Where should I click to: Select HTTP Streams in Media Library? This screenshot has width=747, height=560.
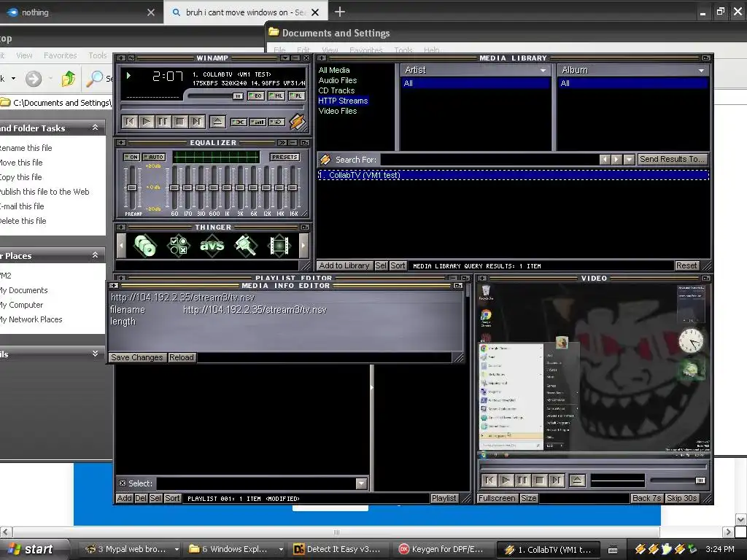(x=343, y=101)
